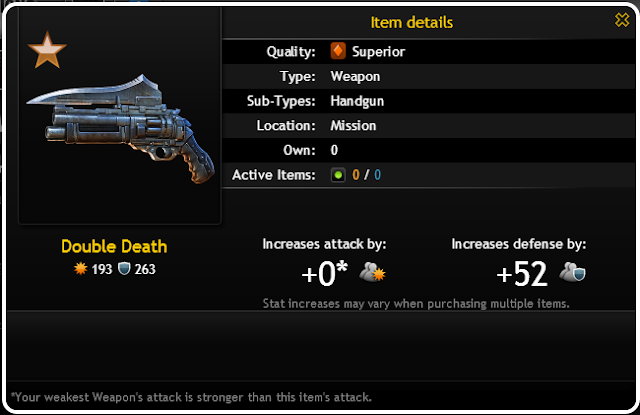Click the +52 defense increase value

point(522,274)
